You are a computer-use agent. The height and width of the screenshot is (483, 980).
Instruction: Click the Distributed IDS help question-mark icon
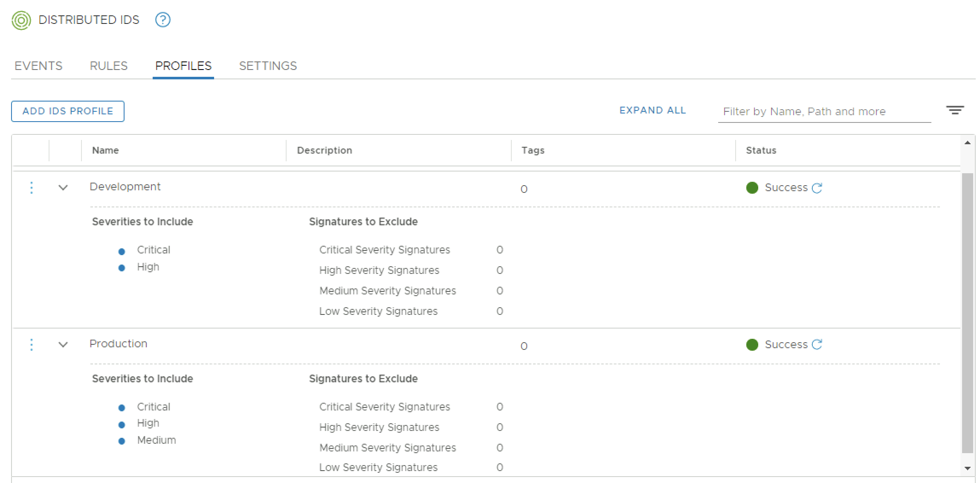tap(162, 20)
